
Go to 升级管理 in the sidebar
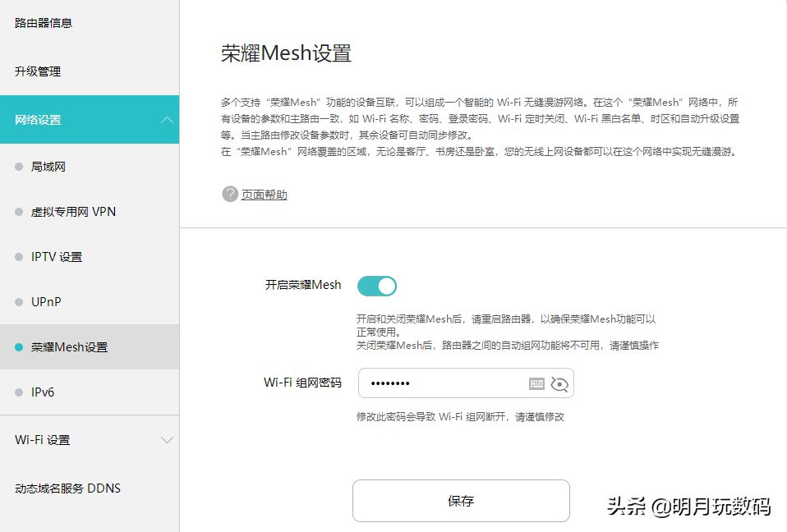pyautogui.click(x=38, y=71)
